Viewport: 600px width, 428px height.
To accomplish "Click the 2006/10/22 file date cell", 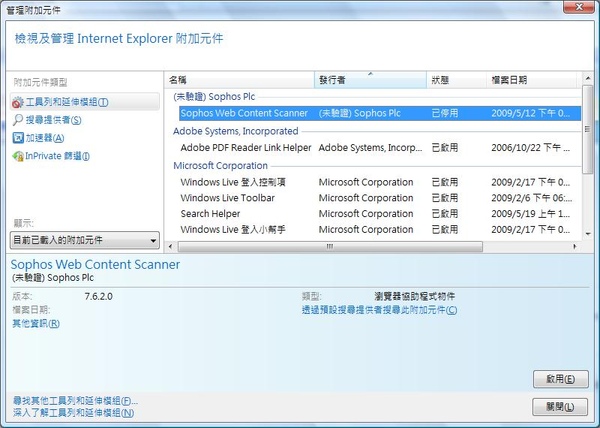I will [531, 148].
